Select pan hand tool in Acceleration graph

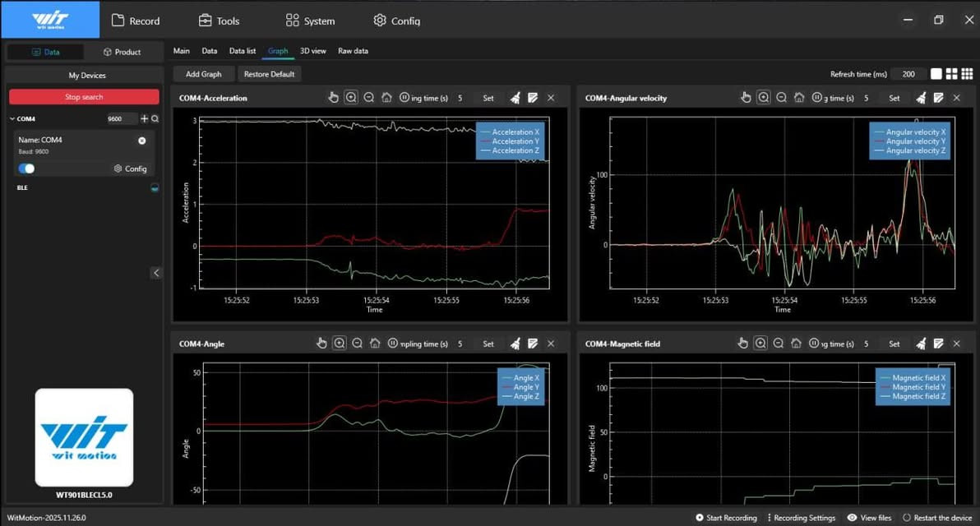click(333, 98)
